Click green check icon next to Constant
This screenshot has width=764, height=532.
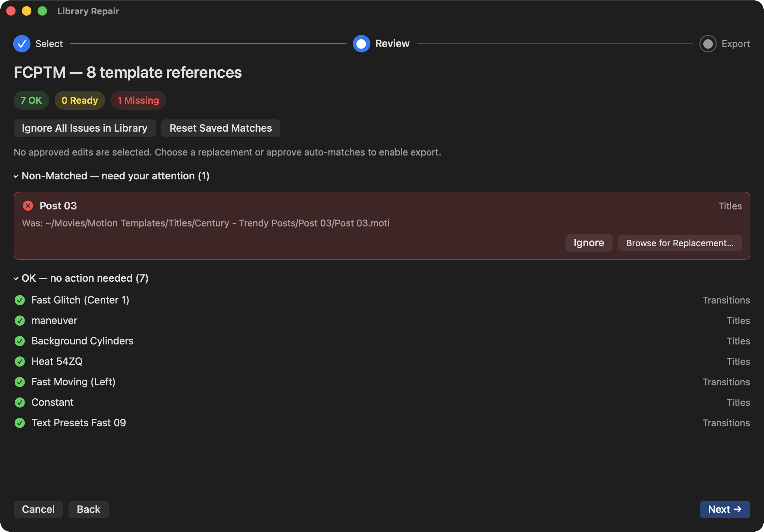pyautogui.click(x=20, y=402)
